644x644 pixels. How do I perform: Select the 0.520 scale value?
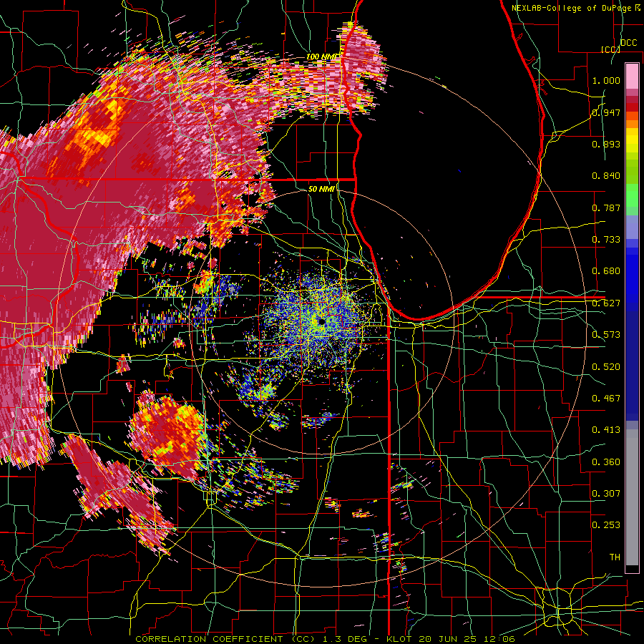click(606, 367)
